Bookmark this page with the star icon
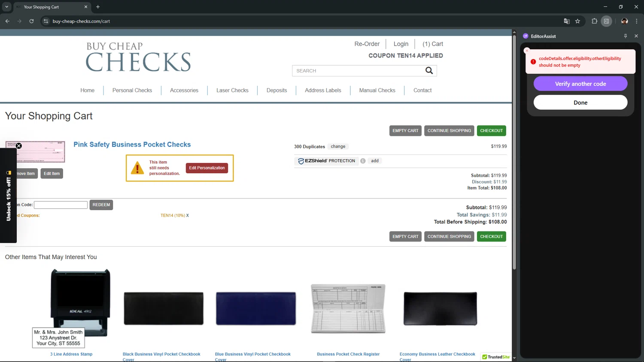 pos(578,21)
